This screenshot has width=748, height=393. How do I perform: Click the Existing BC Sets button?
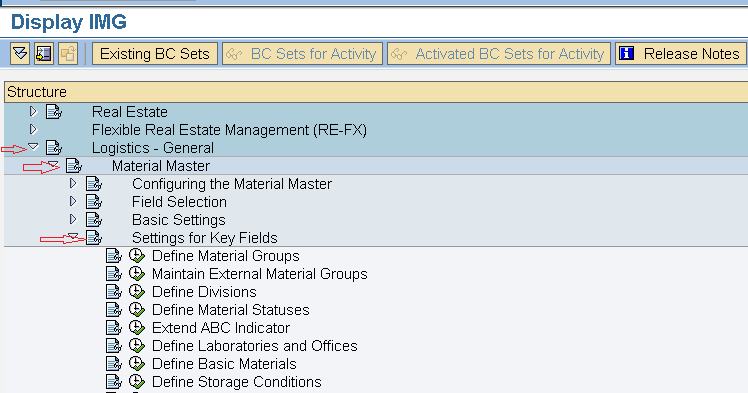coord(155,54)
